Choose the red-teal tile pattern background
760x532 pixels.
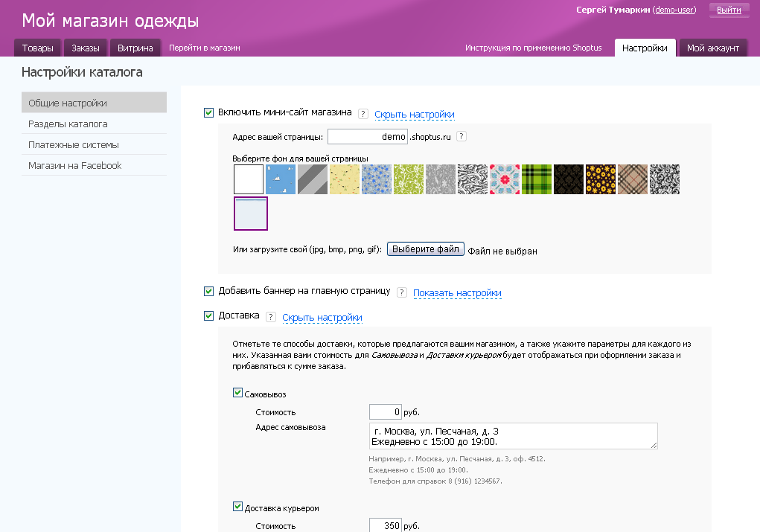(x=505, y=179)
